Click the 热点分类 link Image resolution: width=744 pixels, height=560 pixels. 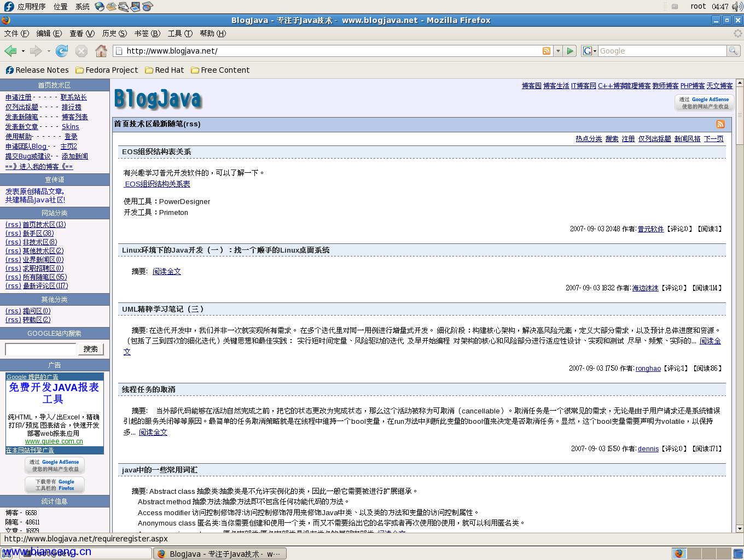coord(589,139)
